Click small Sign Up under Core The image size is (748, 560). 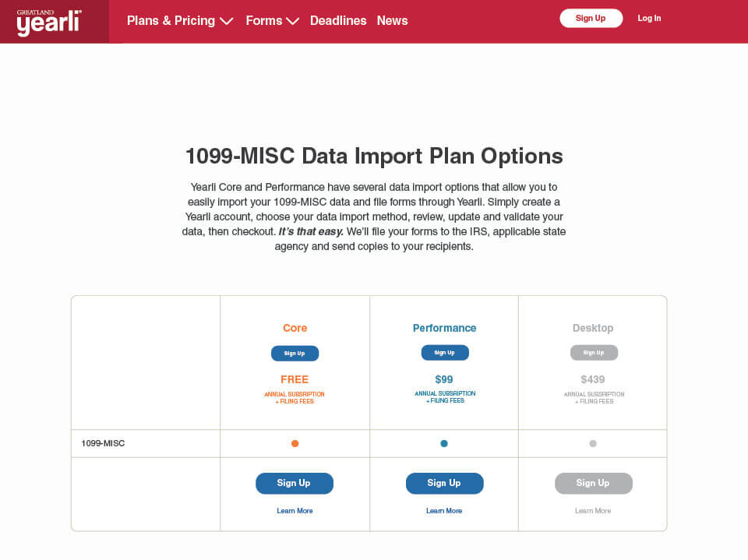(295, 354)
